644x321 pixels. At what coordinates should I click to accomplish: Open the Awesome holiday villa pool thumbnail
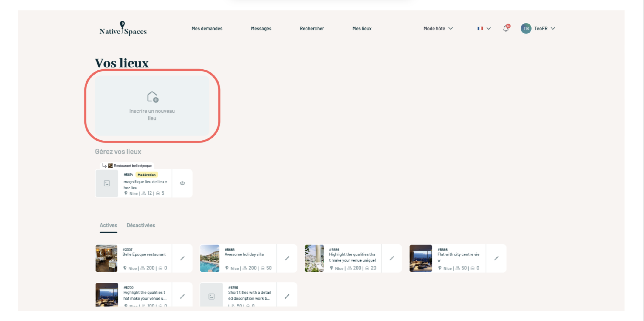click(x=210, y=258)
